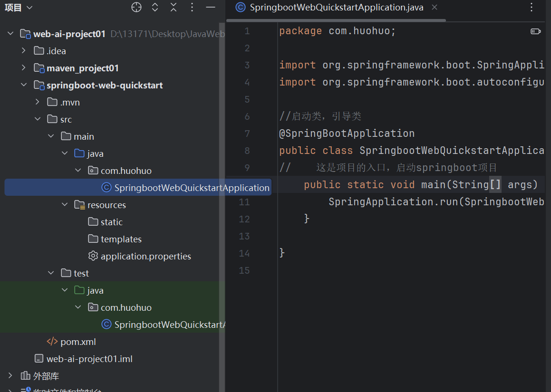The image size is (551, 392).
Task: Click the Select Opened File crosshair icon
Action: coord(136,7)
